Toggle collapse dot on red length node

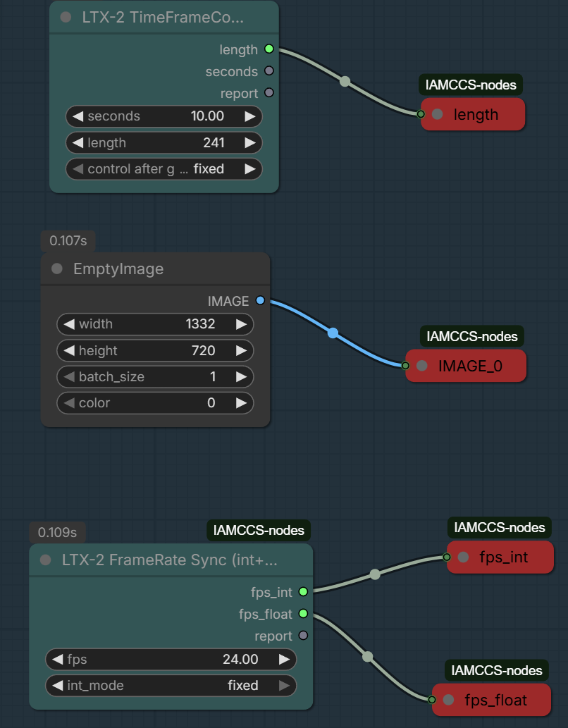pyautogui.click(x=437, y=114)
